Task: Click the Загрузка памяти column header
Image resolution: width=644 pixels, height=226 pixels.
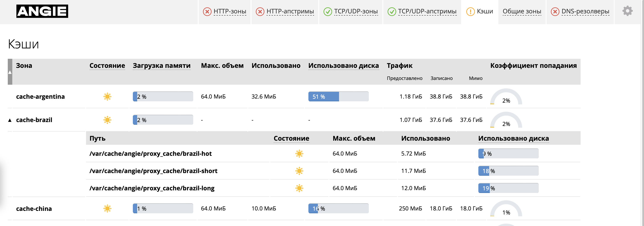Action: coord(162,66)
